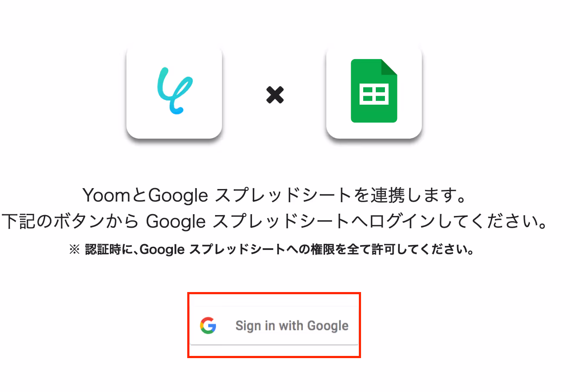This screenshot has height=392, width=570.
Task: Click the ※ symbol before the note
Action: tap(75, 250)
